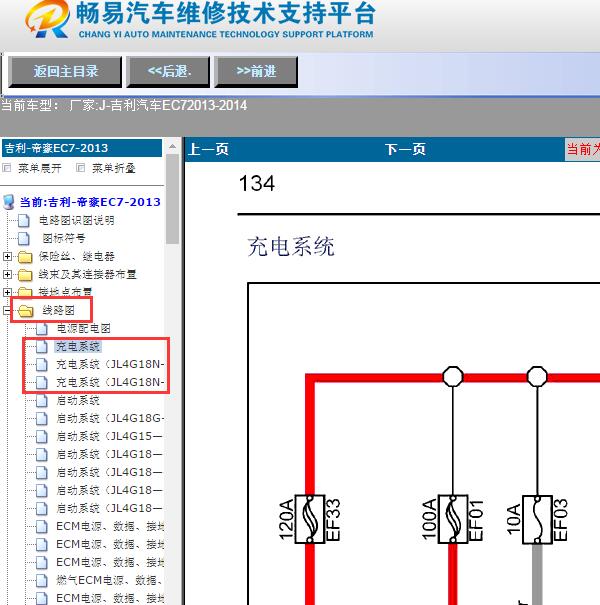The width and height of the screenshot is (600, 605).
Task: Click the sidebar scrollbar thumb
Action: [172, 199]
